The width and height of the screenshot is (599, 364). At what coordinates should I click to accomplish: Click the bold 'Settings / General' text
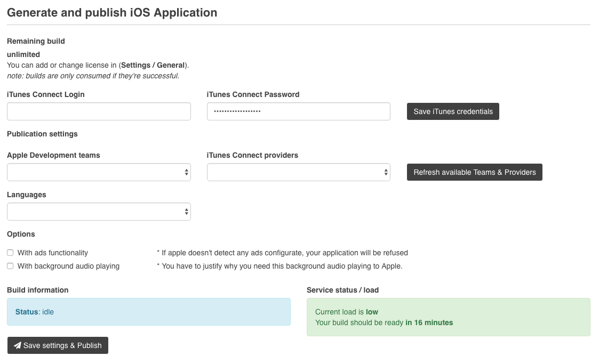point(153,65)
